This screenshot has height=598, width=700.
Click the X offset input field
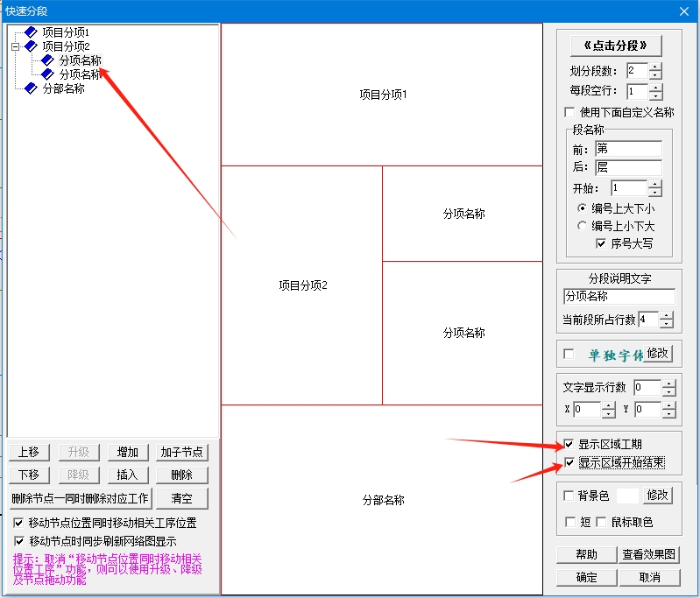(x=588, y=409)
